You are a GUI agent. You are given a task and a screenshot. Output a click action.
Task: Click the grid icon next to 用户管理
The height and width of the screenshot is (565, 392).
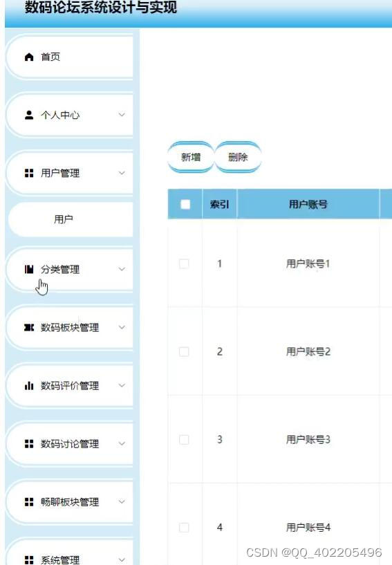pyautogui.click(x=29, y=173)
